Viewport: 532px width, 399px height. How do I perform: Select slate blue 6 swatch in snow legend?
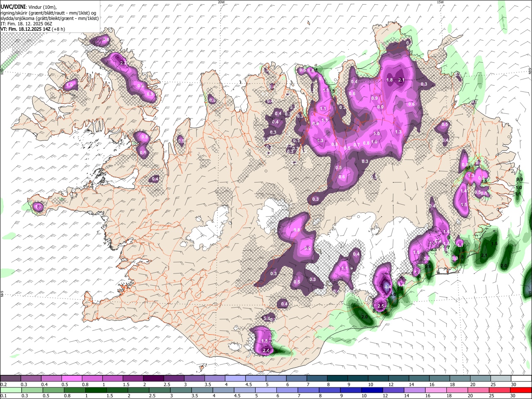coord(296,379)
